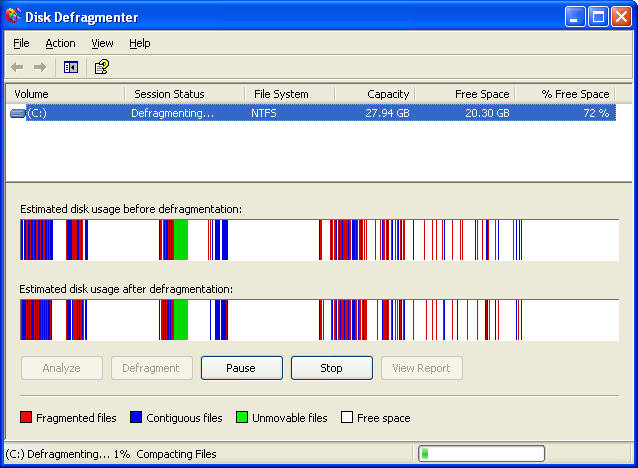Click the blue Contiguous files legend swatch
This screenshot has width=638, height=468.
(x=136, y=417)
